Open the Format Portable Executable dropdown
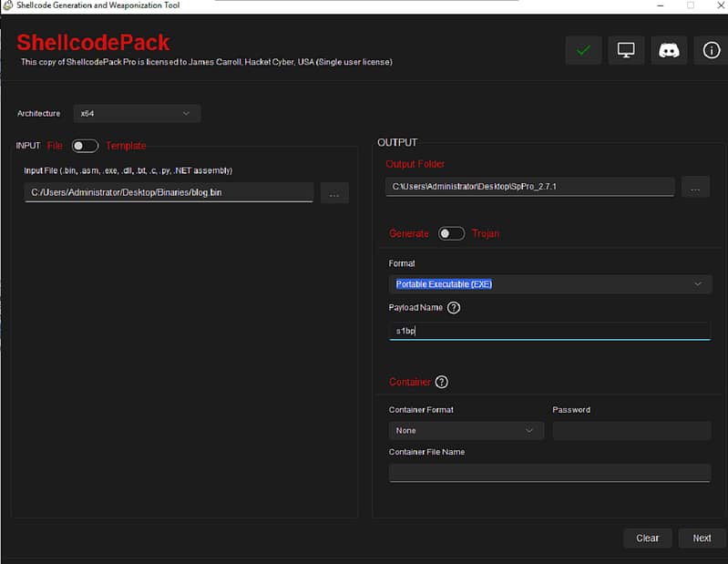The width and height of the screenshot is (728, 564). [550, 284]
